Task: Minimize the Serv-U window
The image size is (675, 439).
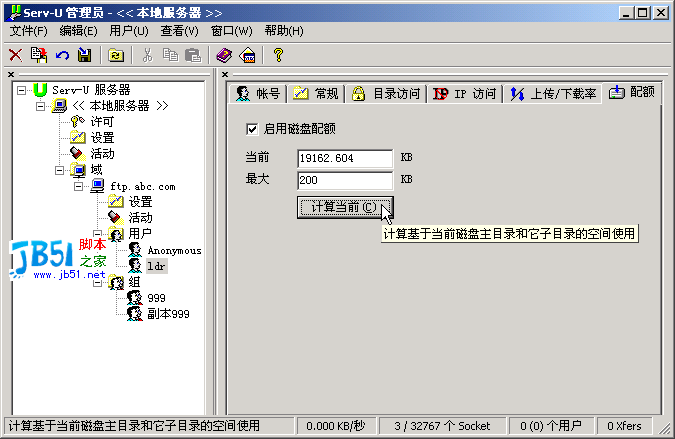Action: (627, 13)
